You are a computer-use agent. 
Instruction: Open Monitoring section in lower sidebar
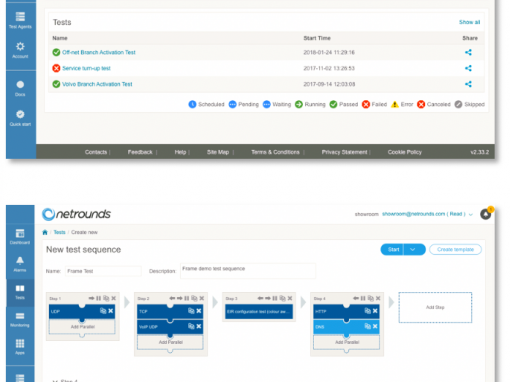[x=20, y=319]
